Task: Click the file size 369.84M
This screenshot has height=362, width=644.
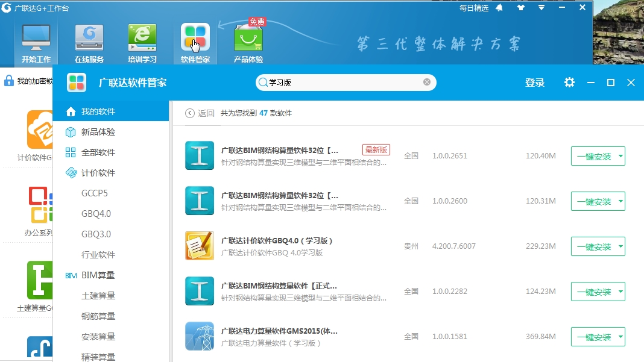Action: pos(540,336)
